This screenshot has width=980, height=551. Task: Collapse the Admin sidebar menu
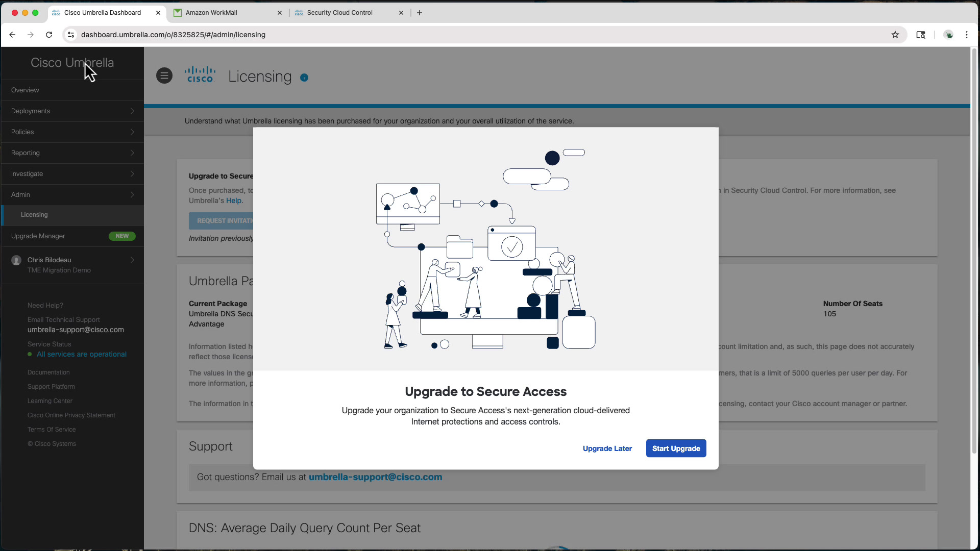click(x=72, y=194)
